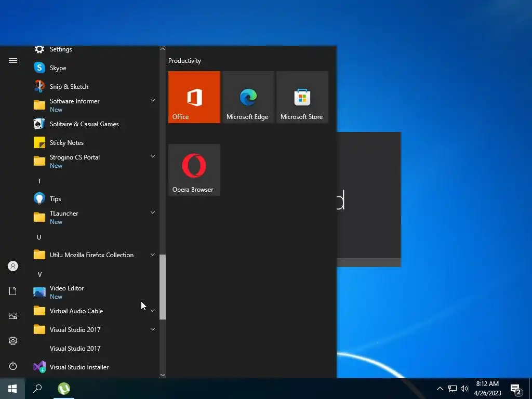Expand the Strogino CS Portal chevron
532x399 pixels.
[x=153, y=156]
